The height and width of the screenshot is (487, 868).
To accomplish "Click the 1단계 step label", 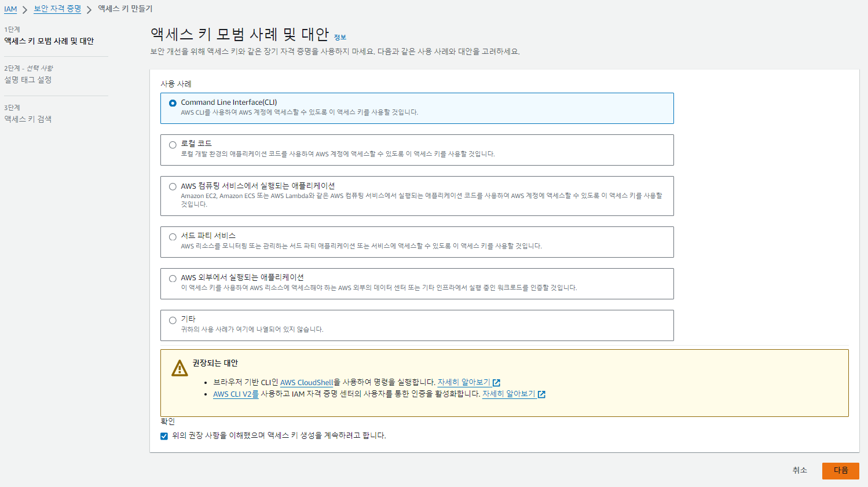I will click(x=12, y=30).
